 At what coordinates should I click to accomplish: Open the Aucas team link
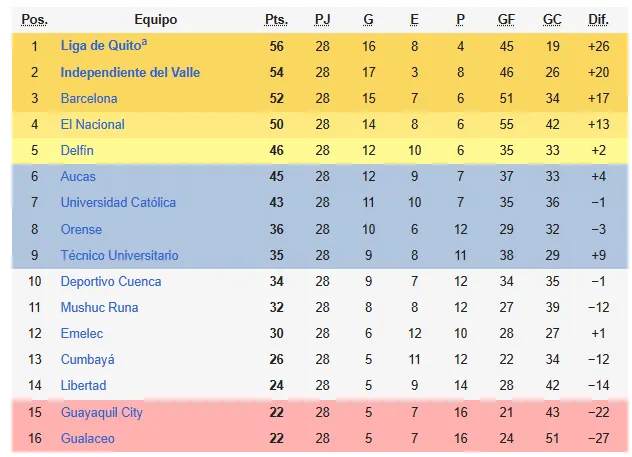[x=78, y=176]
